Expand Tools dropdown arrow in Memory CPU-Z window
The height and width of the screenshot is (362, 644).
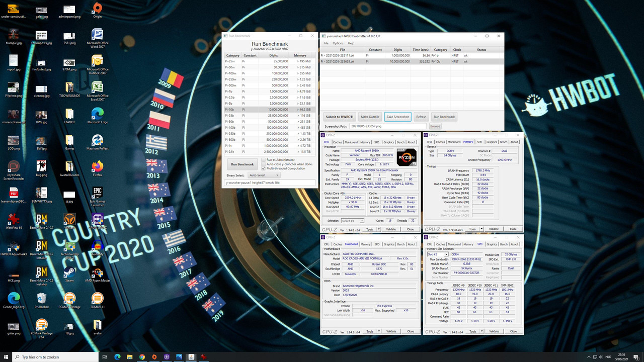(480, 229)
